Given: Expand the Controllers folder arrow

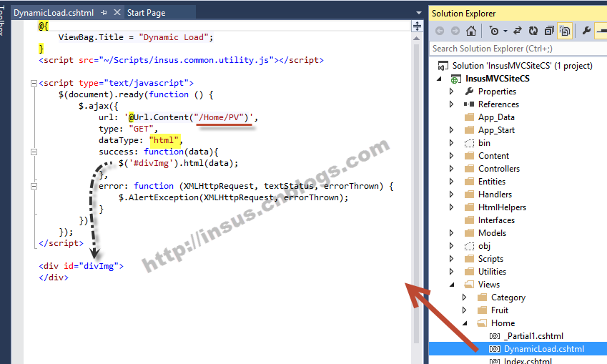Looking at the screenshot, I should [x=451, y=169].
